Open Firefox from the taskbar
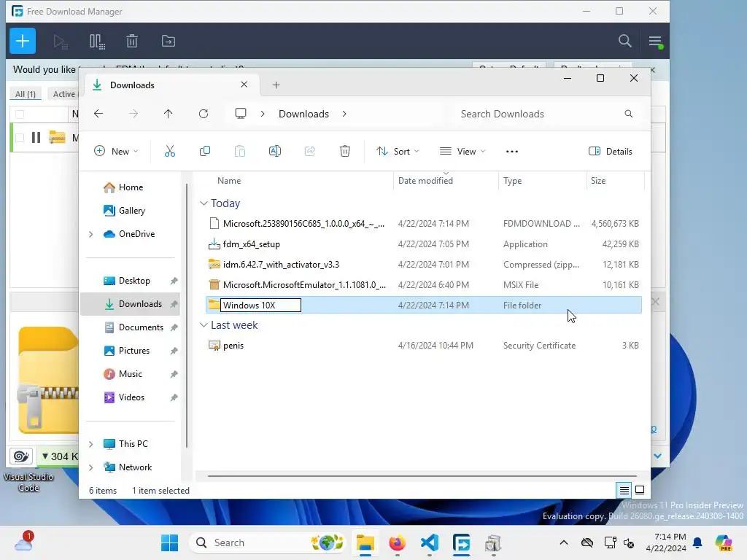Screen dimensions: 747x560 (x=398, y=542)
